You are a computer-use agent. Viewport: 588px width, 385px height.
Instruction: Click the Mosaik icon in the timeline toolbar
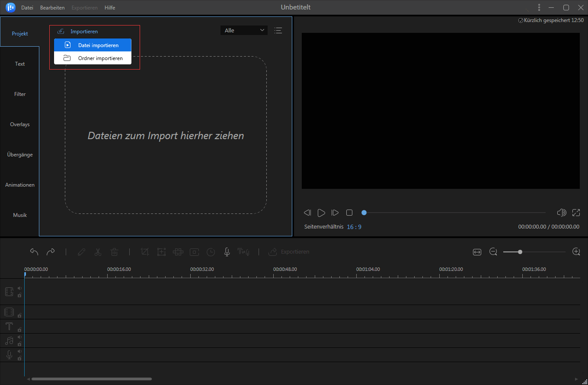tap(178, 252)
